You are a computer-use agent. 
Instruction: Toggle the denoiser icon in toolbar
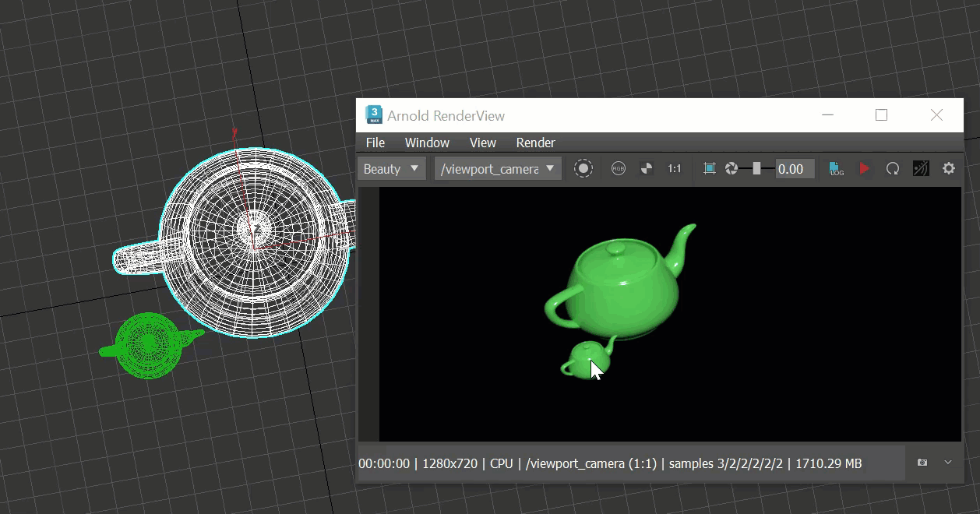tap(921, 168)
